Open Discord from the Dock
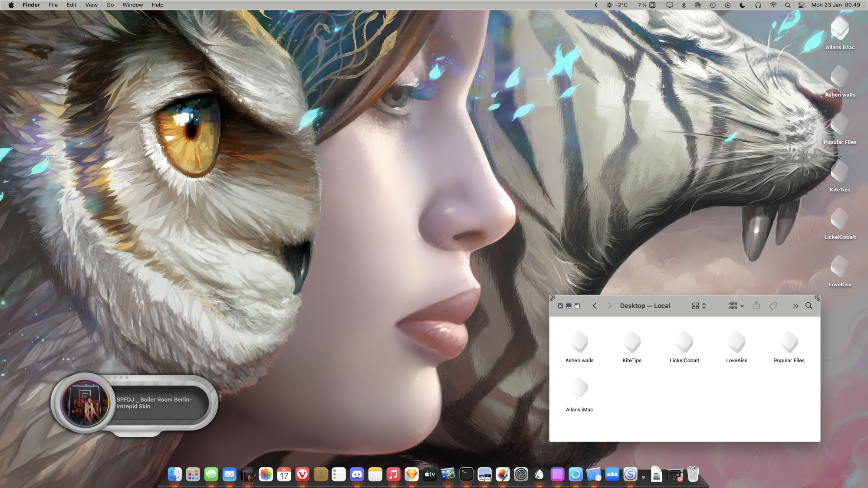Image resolution: width=868 pixels, height=488 pixels. [x=357, y=474]
